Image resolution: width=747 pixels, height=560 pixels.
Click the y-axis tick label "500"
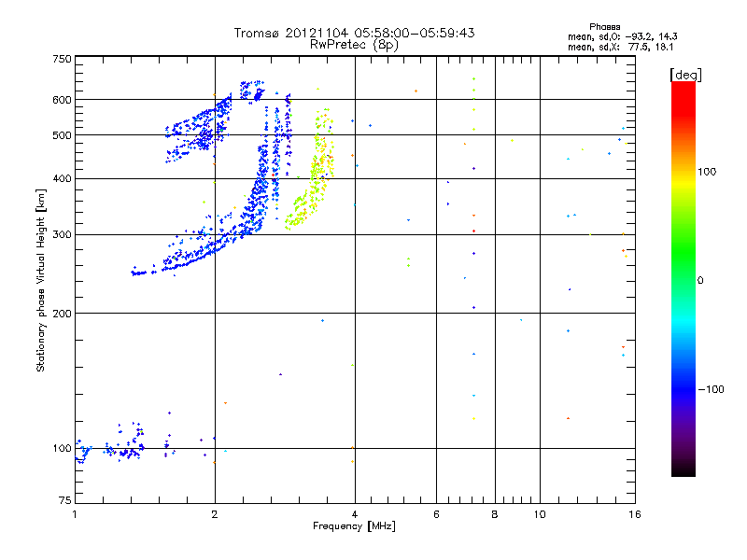pyautogui.click(x=62, y=135)
